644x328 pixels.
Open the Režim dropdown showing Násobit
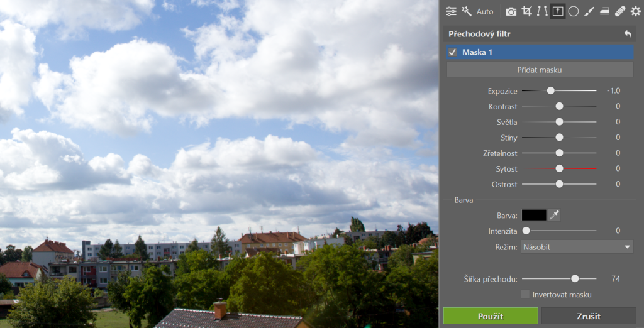pos(577,247)
